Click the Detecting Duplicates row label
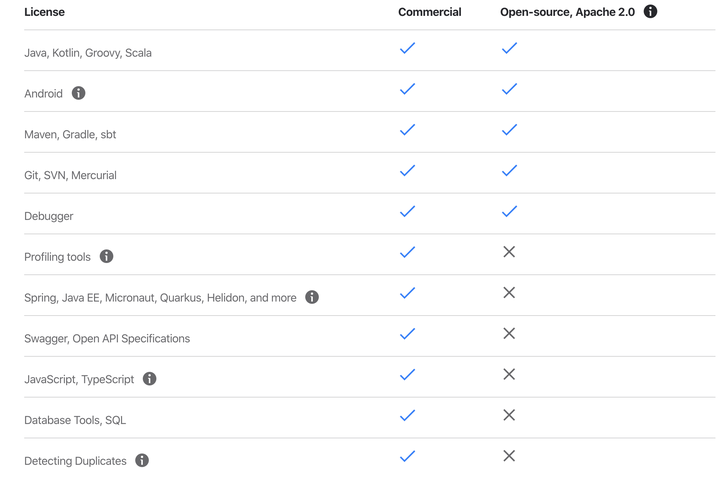Viewport: 720px width, 489px height. click(75, 461)
